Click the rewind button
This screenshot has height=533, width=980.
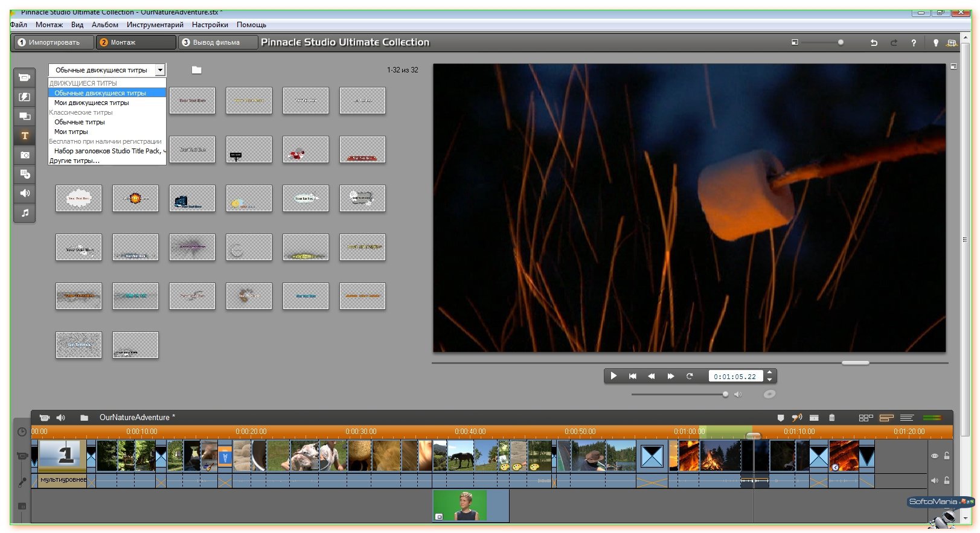pos(652,376)
